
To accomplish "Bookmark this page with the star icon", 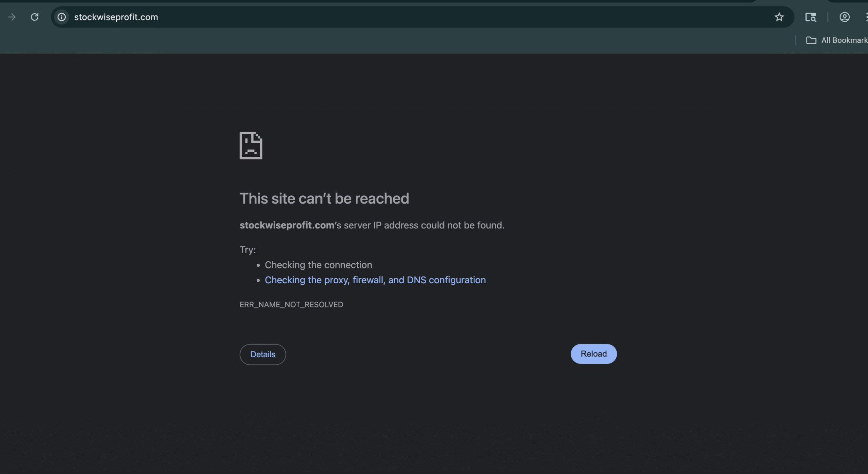I will 779,17.
